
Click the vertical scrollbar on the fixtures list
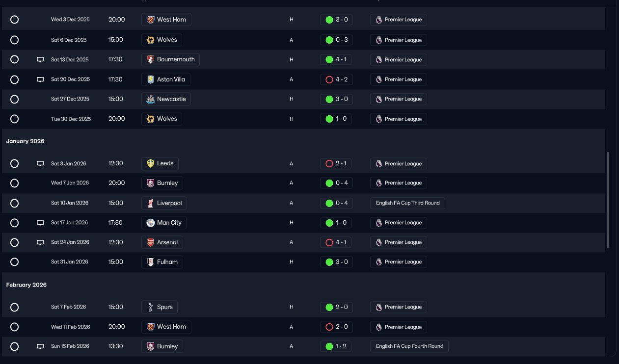[x=608, y=200]
